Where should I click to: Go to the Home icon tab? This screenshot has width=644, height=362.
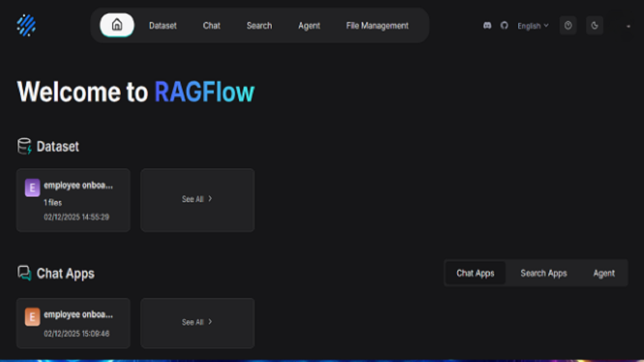pos(117,25)
